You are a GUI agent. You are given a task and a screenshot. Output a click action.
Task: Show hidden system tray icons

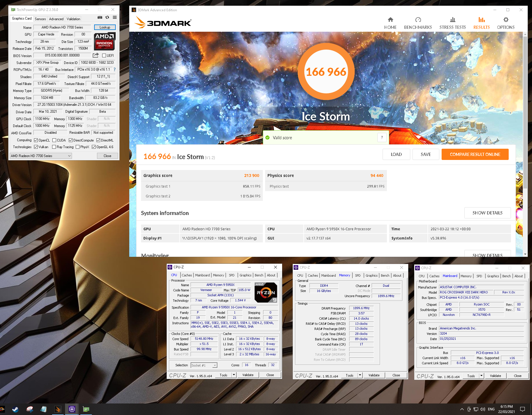462,409
